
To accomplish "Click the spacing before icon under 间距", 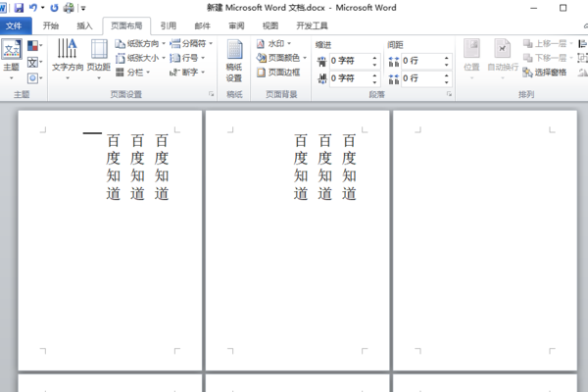I will tap(394, 61).
